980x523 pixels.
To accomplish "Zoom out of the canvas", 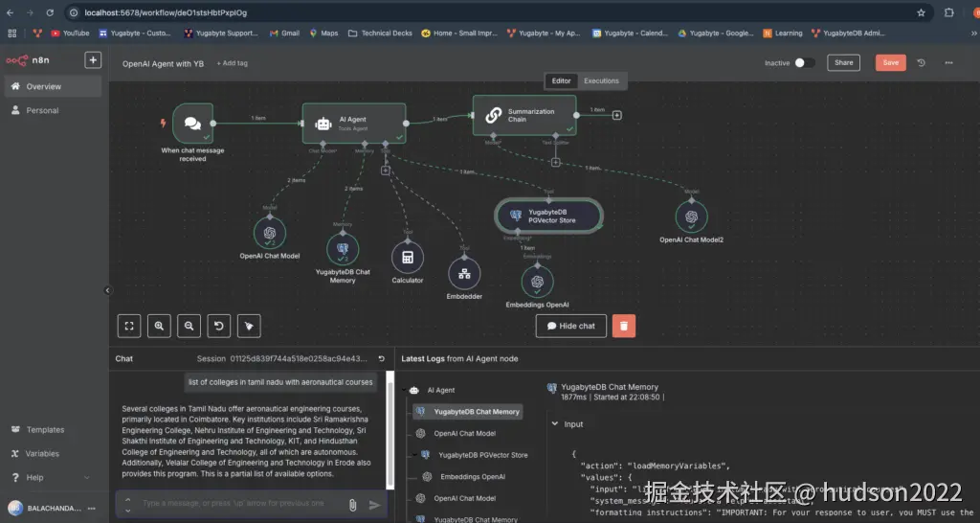I will pos(189,326).
